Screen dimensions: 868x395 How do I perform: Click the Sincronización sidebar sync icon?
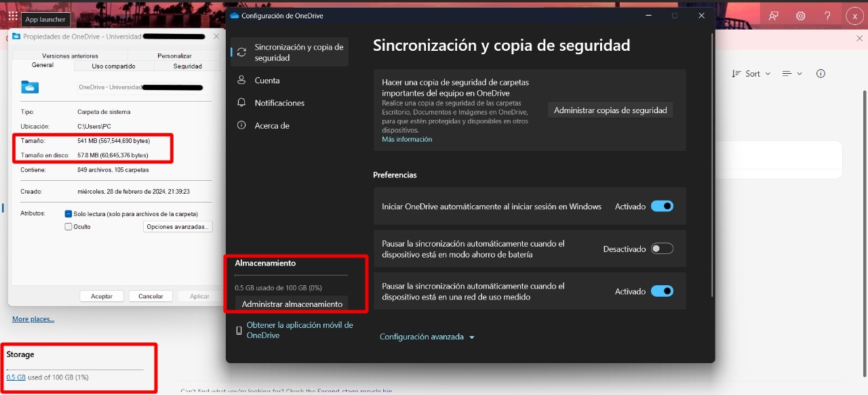point(241,52)
